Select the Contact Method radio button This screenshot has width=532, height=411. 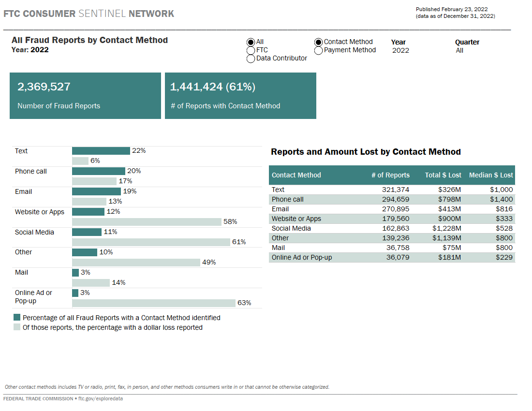coord(318,42)
